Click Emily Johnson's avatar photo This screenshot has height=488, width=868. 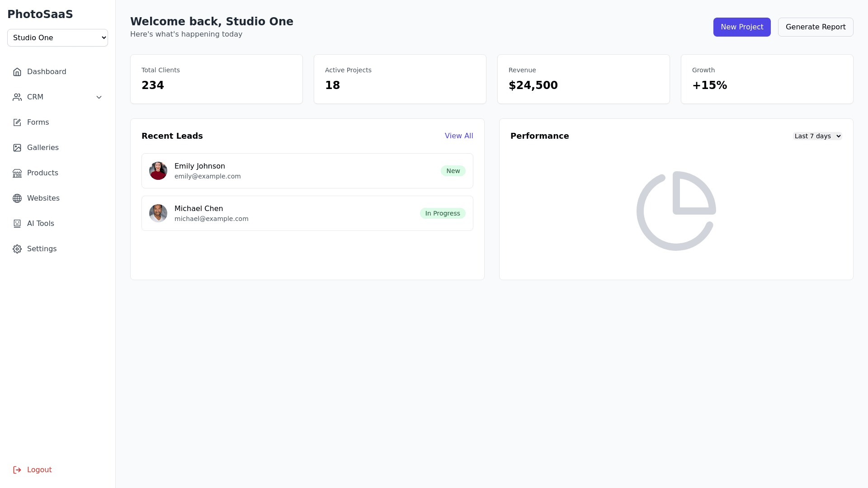(158, 171)
